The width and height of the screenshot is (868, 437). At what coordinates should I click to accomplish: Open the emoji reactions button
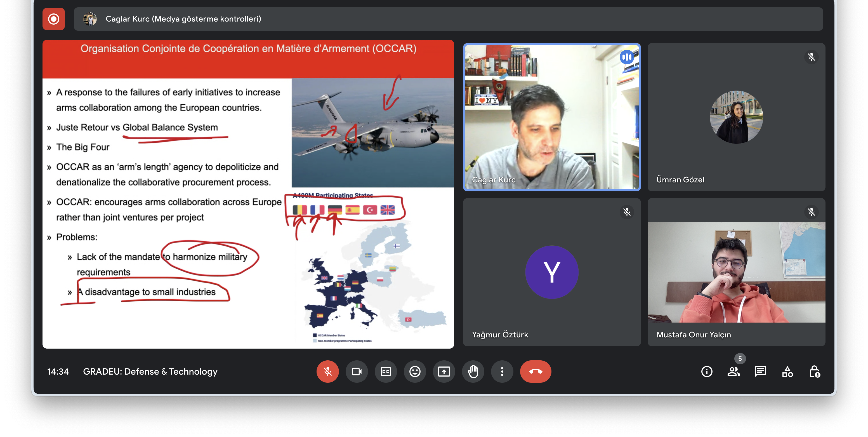point(415,372)
